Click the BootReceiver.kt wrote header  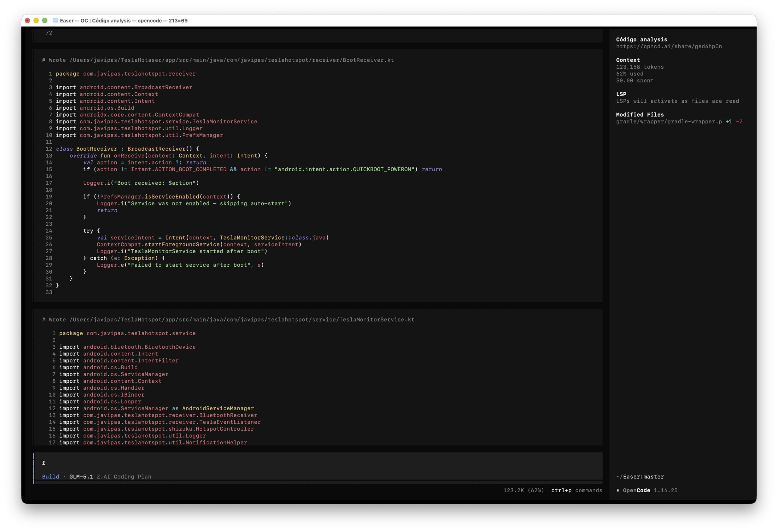point(218,60)
